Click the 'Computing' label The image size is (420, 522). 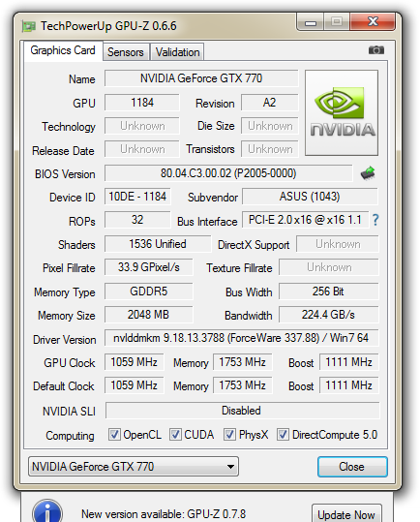pos(71,436)
